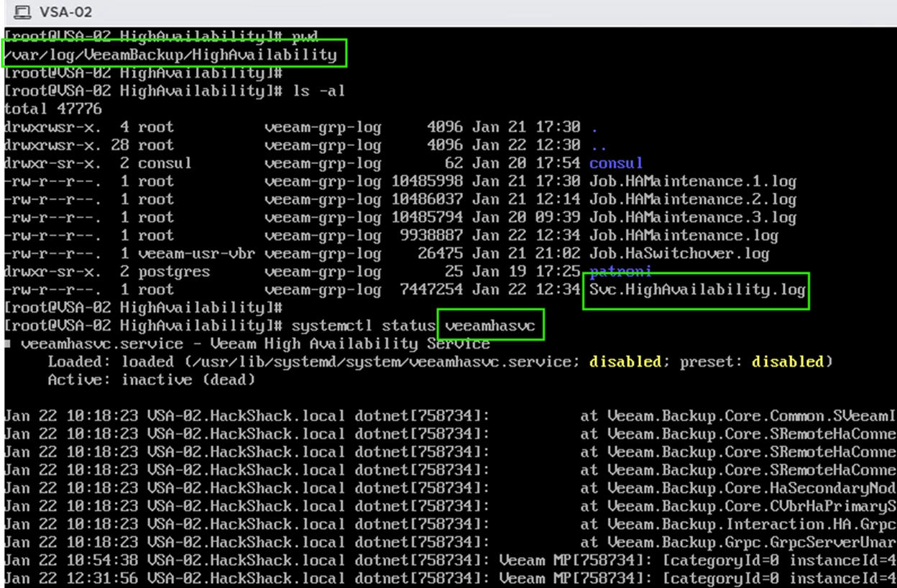Click the file size 10486037
The height and width of the screenshot is (588, 897).
tap(427, 199)
